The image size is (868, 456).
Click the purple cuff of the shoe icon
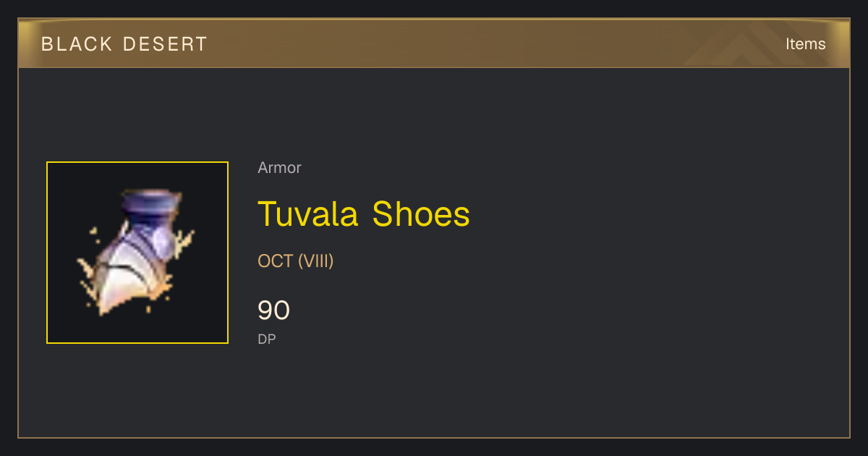point(152,204)
